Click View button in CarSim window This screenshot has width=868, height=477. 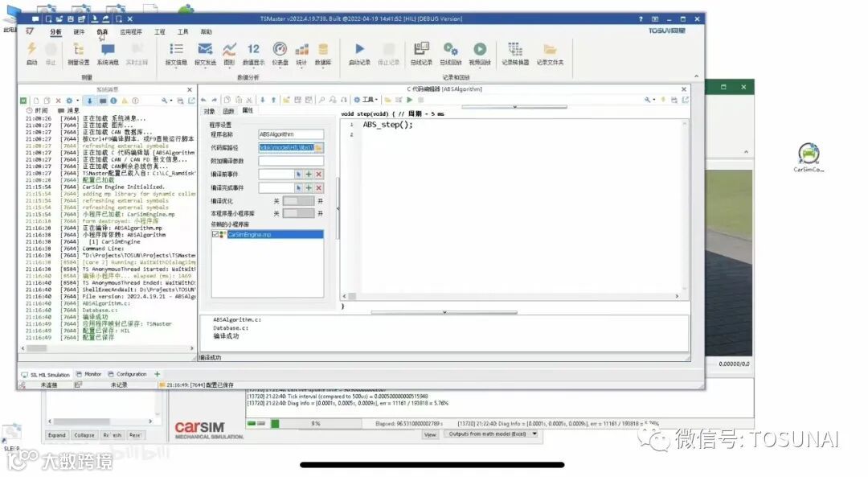[x=430, y=435]
